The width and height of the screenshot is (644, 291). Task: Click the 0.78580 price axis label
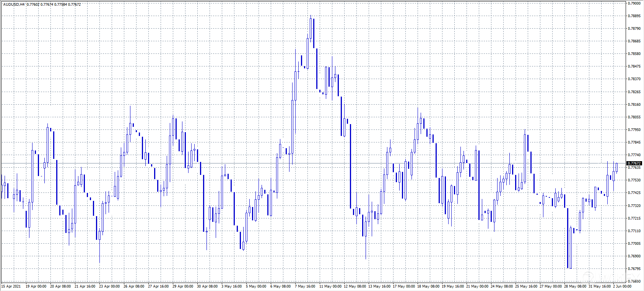tap(634, 54)
